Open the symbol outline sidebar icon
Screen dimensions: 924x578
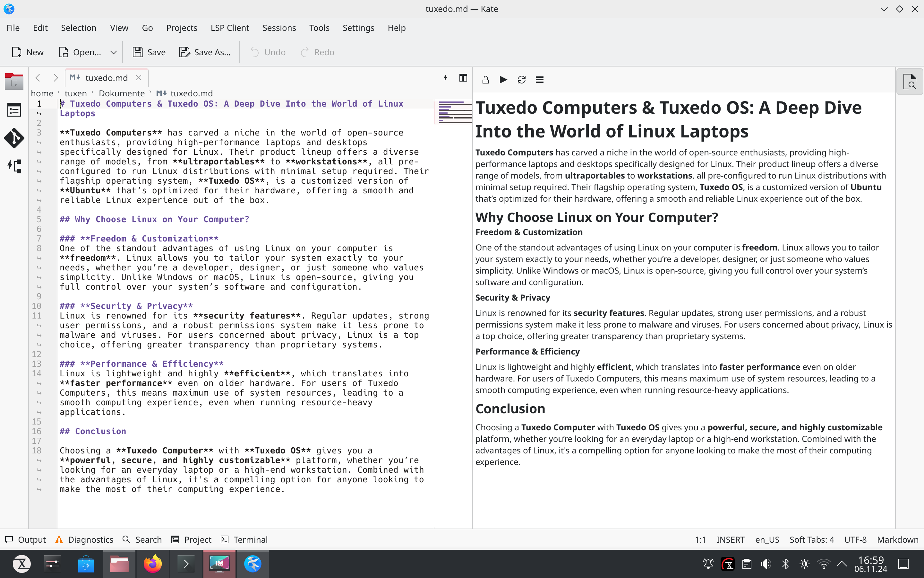[x=14, y=110]
